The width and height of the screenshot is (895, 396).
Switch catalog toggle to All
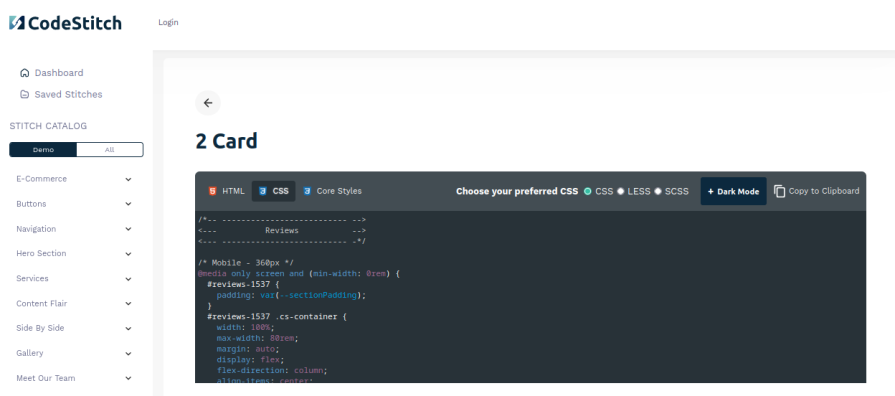coord(110,149)
